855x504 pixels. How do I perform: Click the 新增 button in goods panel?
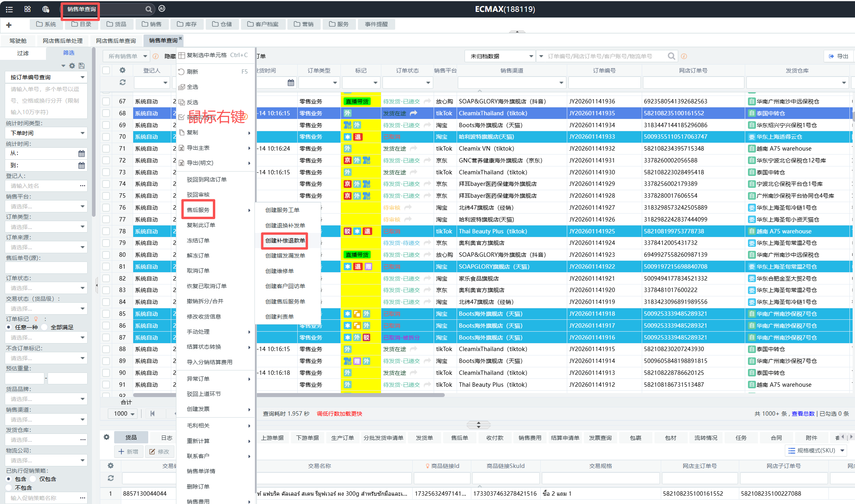tap(129, 452)
